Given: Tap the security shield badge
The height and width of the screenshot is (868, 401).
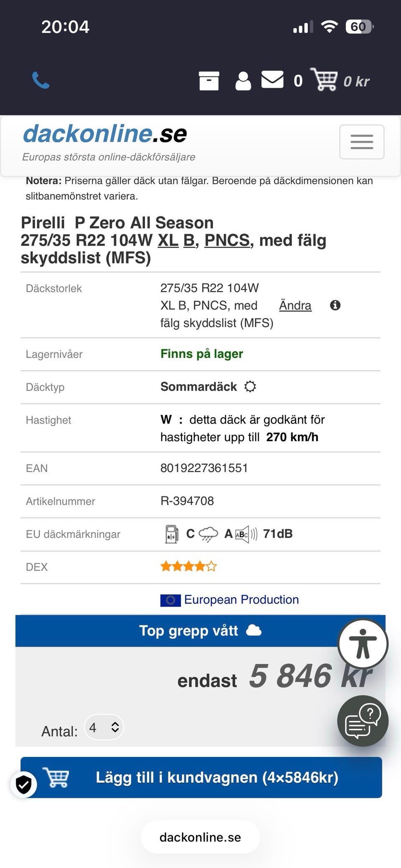Looking at the screenshot, I should tap(24, 784).
